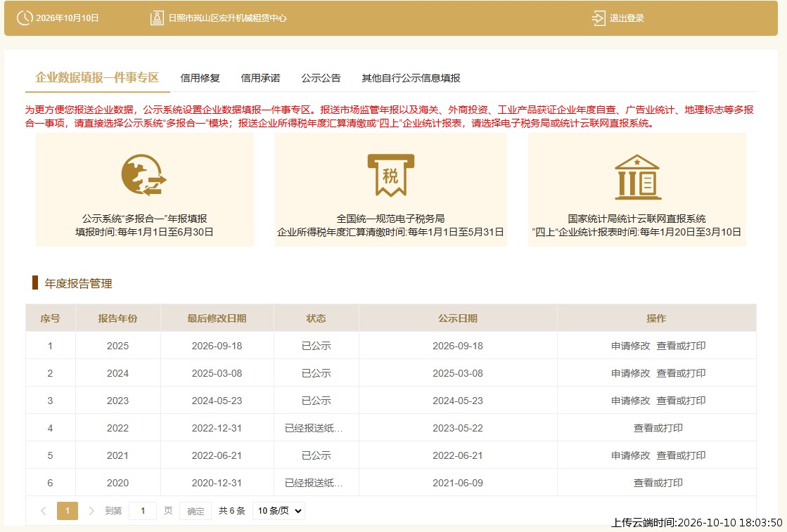Click the enterprise name 日照市岚山区宏升机械租赁中心

pyautogui.click(x=227, y=18)
